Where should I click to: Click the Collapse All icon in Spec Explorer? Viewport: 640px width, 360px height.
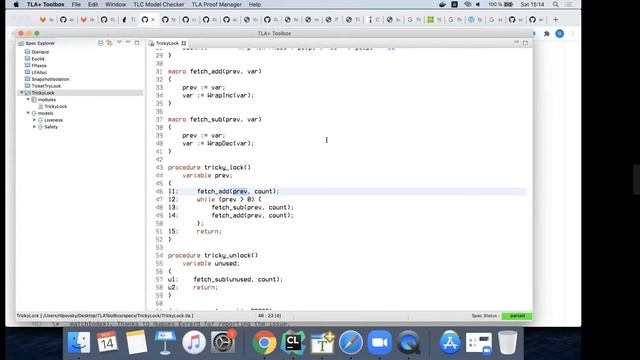click(100, 43)
